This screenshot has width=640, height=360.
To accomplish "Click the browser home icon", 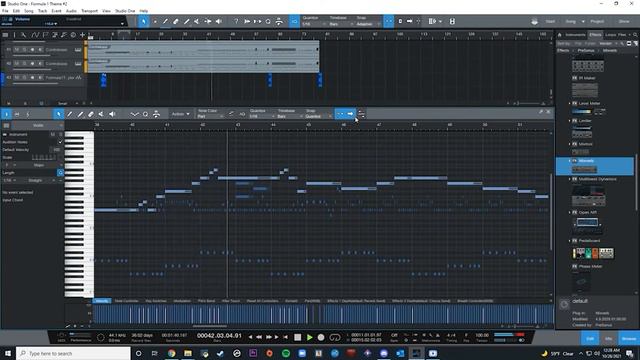I will coord(560,35).
